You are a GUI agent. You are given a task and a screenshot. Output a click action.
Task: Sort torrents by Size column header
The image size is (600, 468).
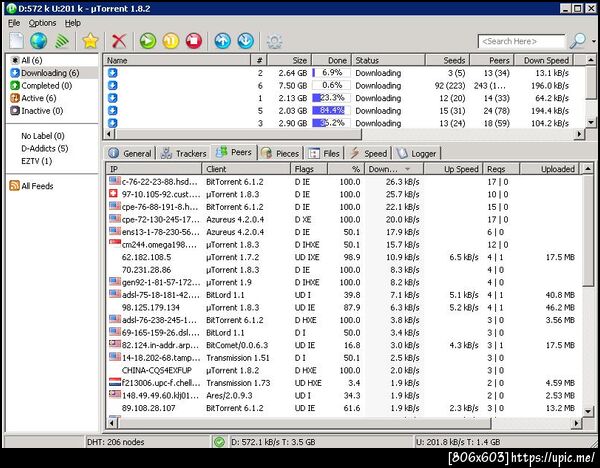[289, 60]
